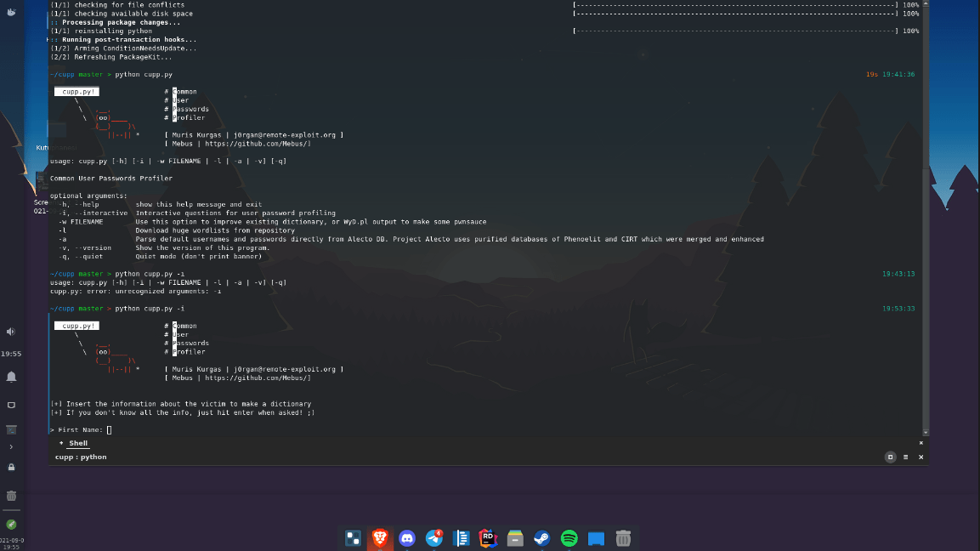This screenshot has width=980, height=551.
Task: Expand hidden tray icons chevron in left panel
Action: pyautogui.click(x=11, y=447)
